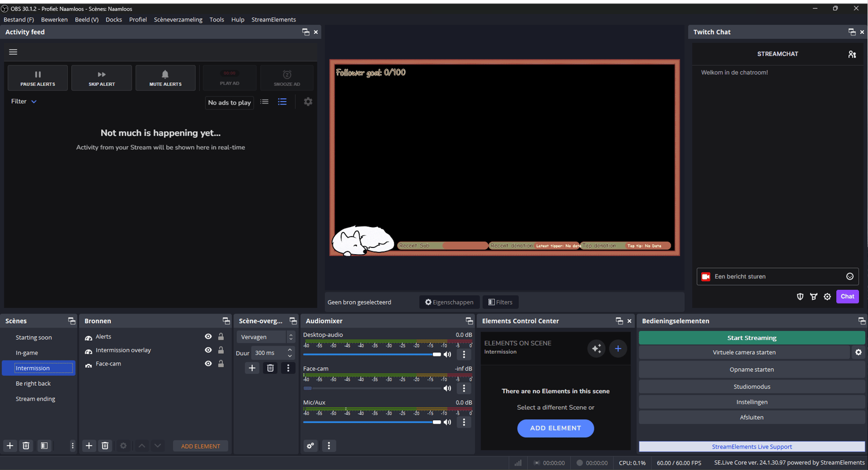Click the Skip Alert button
Screen dimensions: 868x470
click(x=102, y=78)
